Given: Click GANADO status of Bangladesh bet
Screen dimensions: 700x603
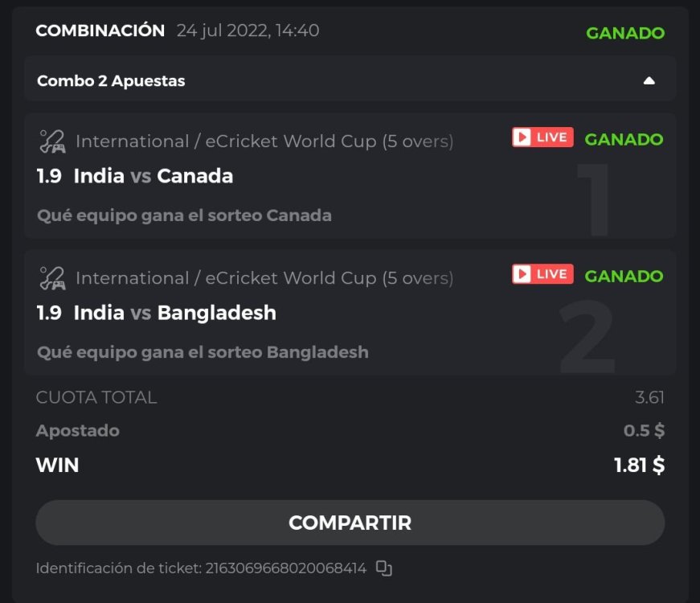Looking at the screenshot, I should (x=624, y=276).
